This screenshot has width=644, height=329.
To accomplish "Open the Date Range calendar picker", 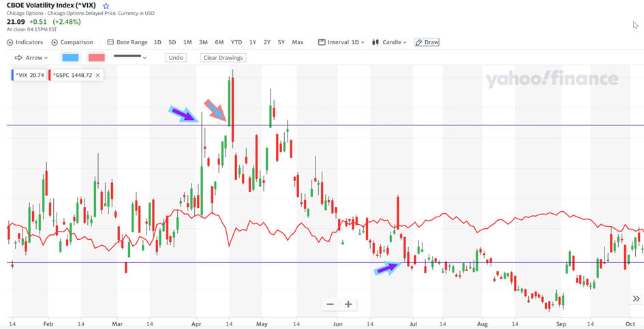I will tap(110, 42).
